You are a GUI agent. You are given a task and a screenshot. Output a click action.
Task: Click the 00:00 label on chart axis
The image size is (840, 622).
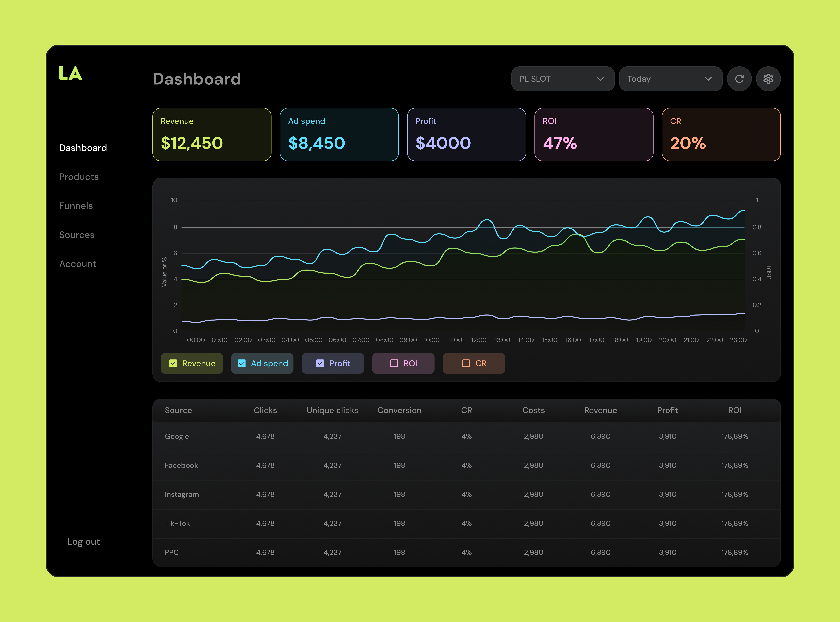pyautogui.click(x=196, y=340)
